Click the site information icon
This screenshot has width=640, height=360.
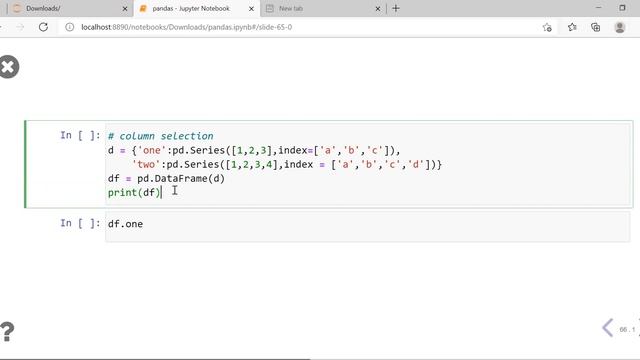tap(70, 27)
